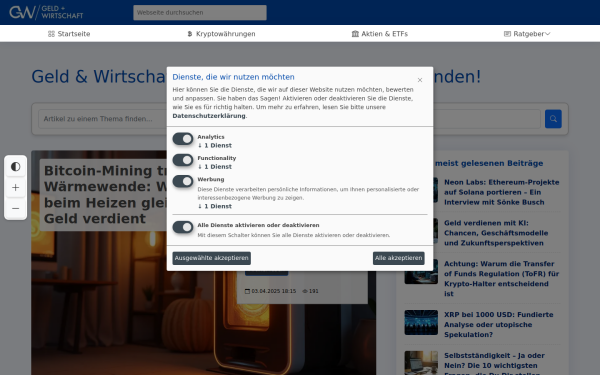
Task: Open Neon Labs Ethereum-Projekte article link
Action: pos(502,192)
